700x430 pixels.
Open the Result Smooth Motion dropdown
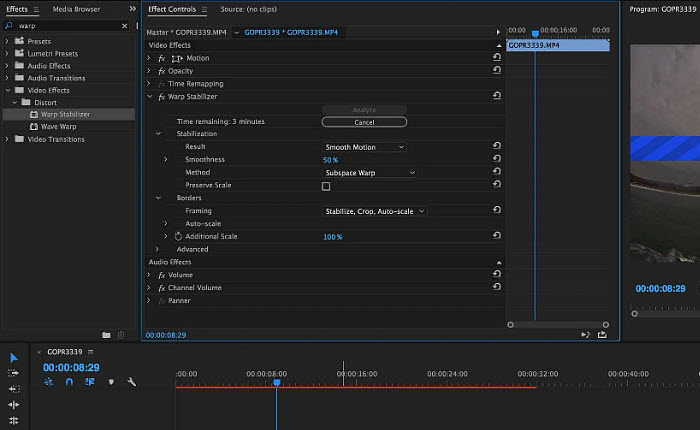point(364,147)
